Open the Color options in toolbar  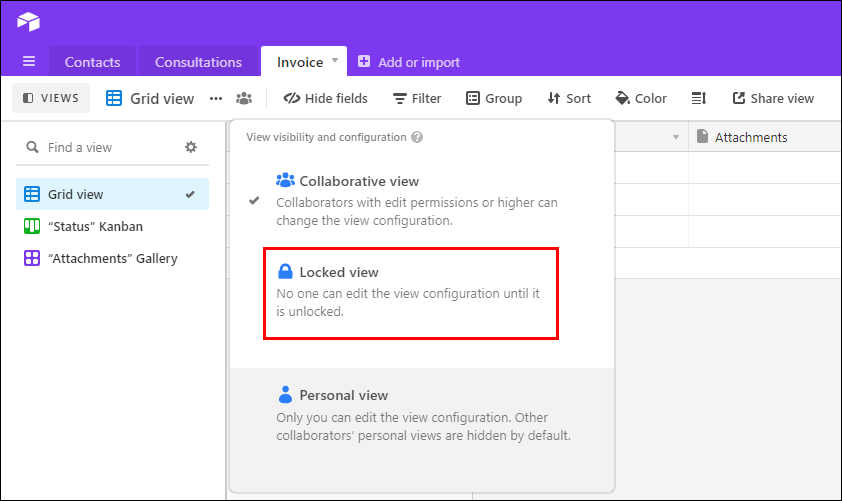pos(641,98)
